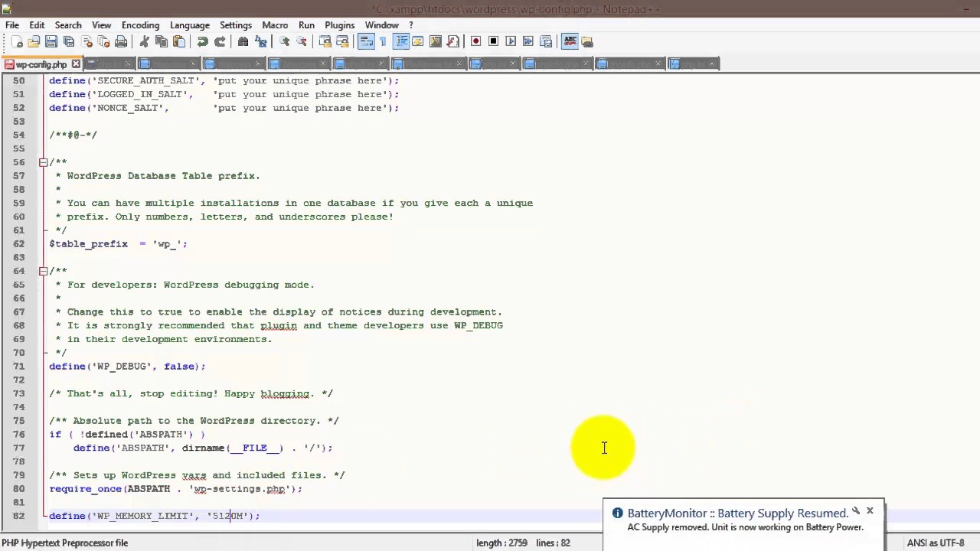Click the Replace toolbar icon
This screenshot has width=980, height=551.
(261, 41)
